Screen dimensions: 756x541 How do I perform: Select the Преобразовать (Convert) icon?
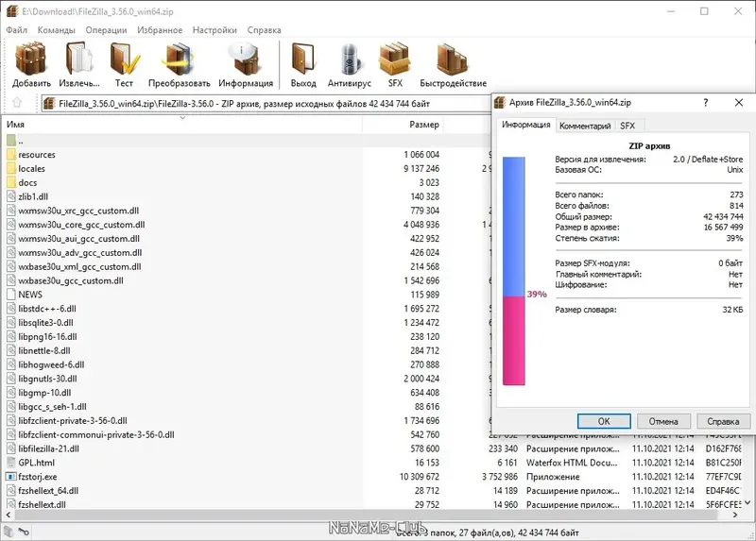[179, 65]
